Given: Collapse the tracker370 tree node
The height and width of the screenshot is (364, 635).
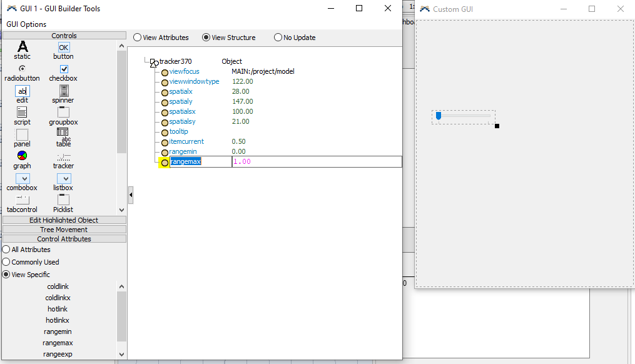Looking at the screenshot, I should pos(152,61).
